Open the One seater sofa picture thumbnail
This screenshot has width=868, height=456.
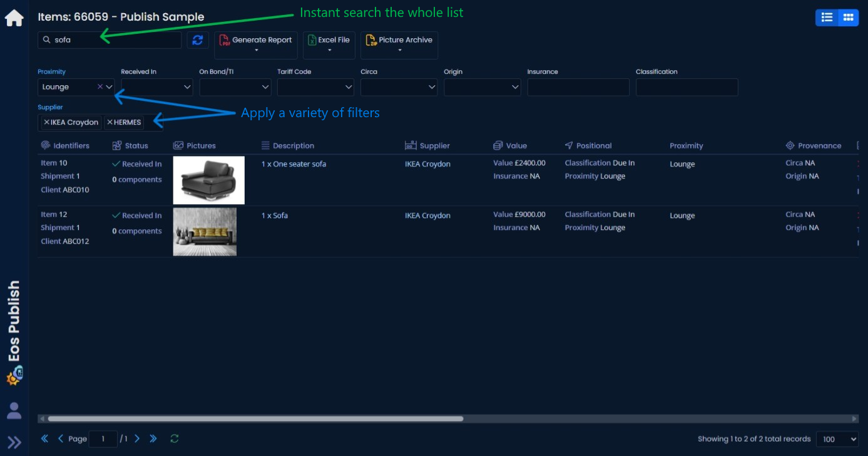pyautogui.click(x=208, y=180)
